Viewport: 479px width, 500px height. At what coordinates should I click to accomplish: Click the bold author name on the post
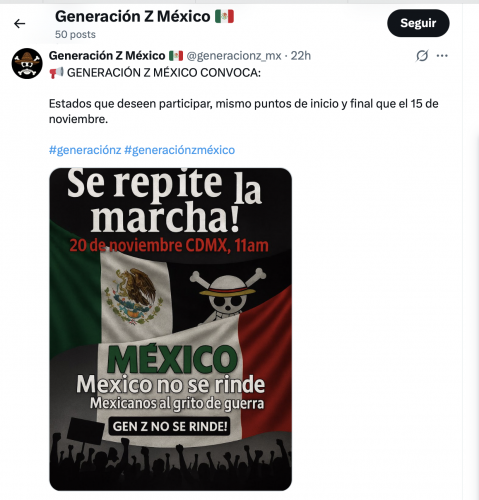click(107, 56)
